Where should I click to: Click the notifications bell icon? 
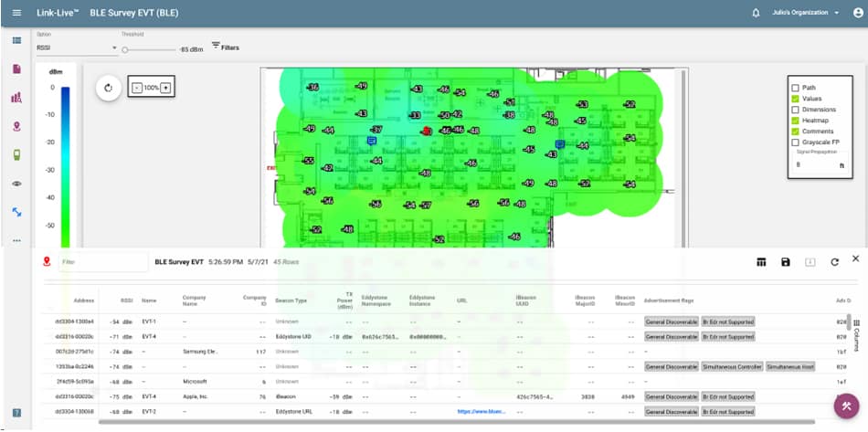click(756, 13)
